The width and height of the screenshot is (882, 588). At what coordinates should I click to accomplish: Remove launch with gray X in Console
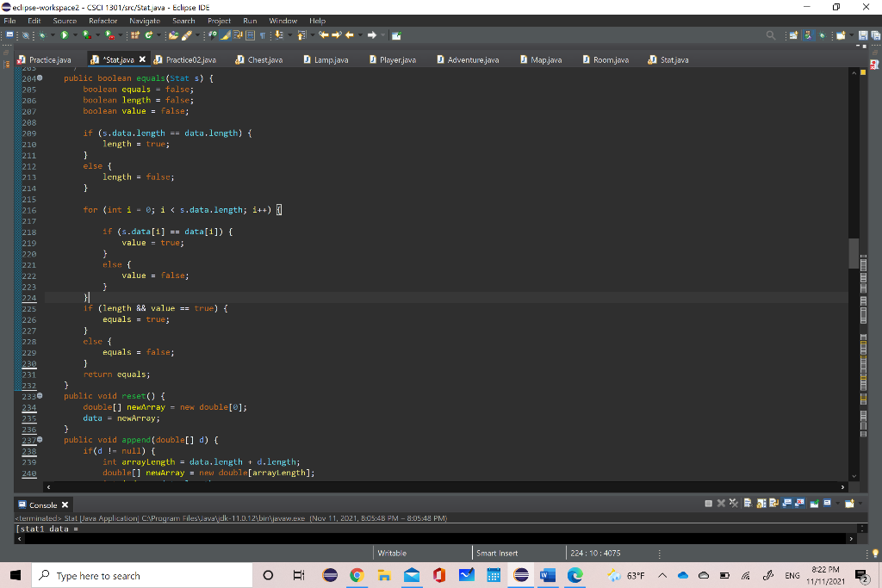(721, 503)
